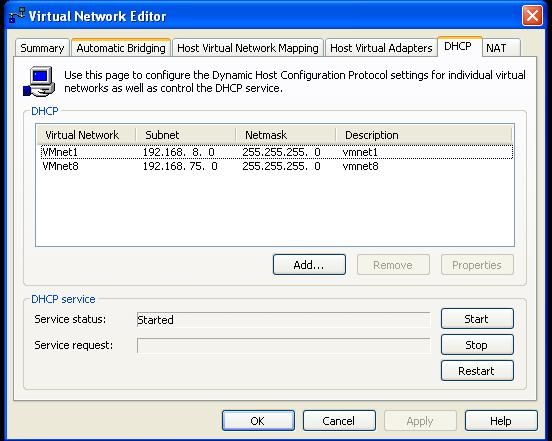Open the NAT tab
Viewport: 552px width, 441px height.
[x=501, y=48]
